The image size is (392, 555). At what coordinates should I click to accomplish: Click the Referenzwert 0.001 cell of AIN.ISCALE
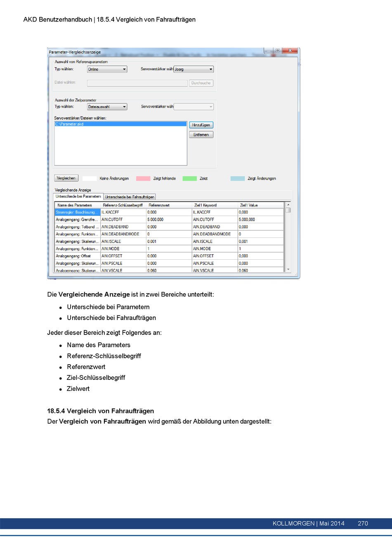coord(169,242)
